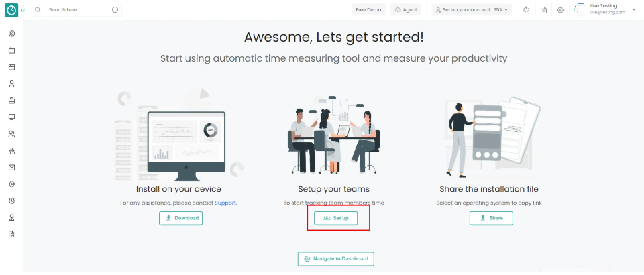Viewport: 644px width, 275px height.
Task: Click the info/information icon in top bar
Action: 115,9
